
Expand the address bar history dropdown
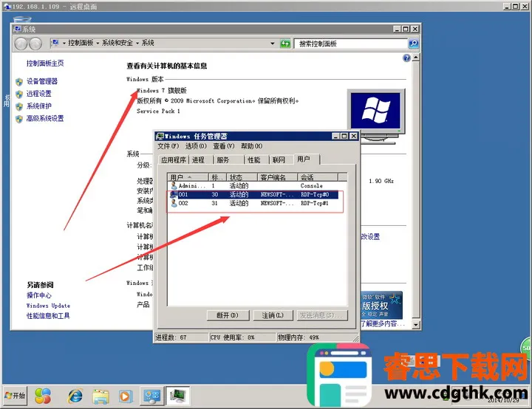273,44
